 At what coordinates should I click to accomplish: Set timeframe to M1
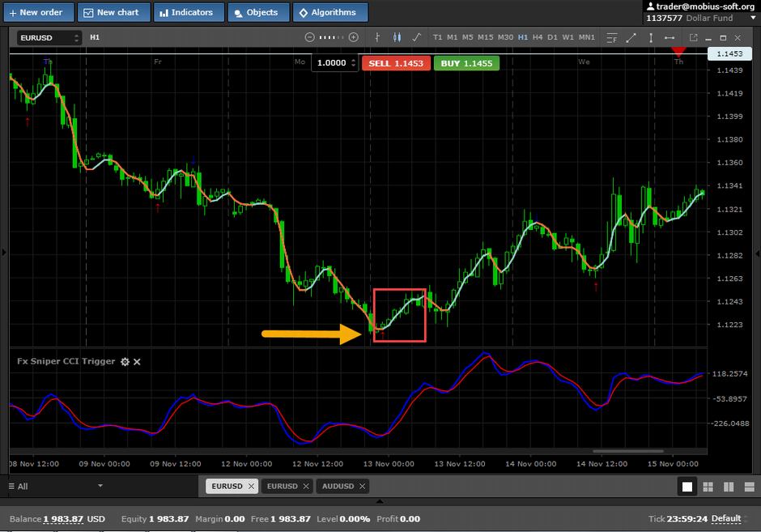tap(452, 37)
